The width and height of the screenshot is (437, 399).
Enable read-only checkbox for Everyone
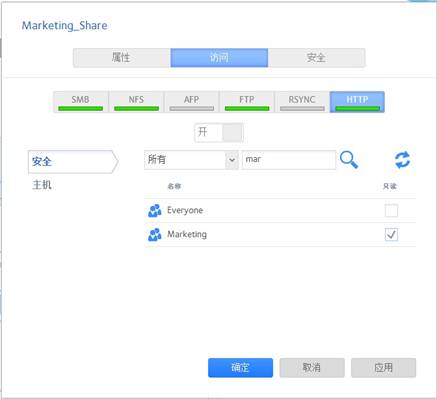[x=391, y=211]
